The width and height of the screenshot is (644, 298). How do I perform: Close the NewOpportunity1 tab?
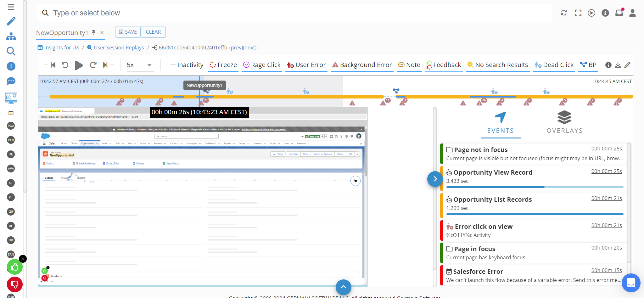click(x=102, y=32)
